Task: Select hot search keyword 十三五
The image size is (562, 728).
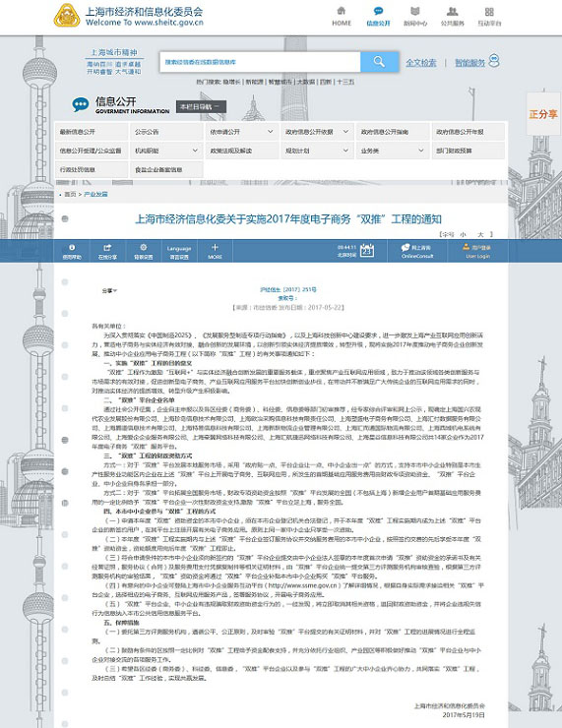Action: tap(345, 82)
